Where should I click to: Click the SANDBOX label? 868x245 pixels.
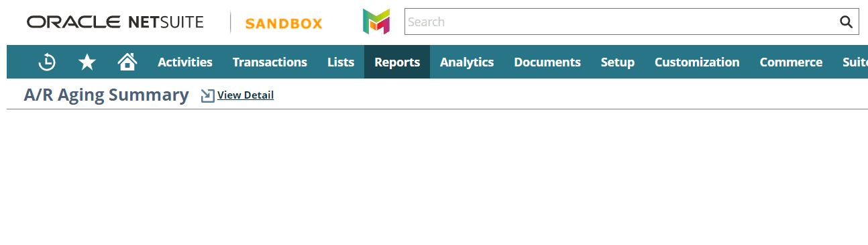coord(284,23)
